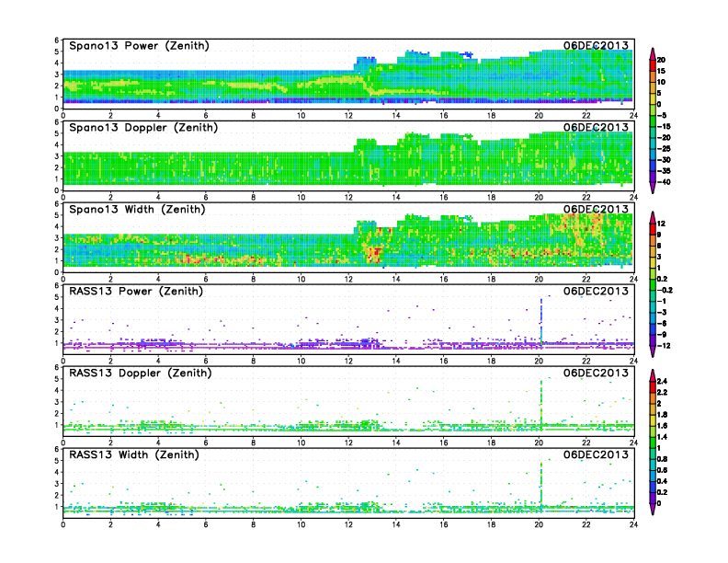Click the "0.4" label on the bottom colorbar
Image resolution: width=728 pixels, height=563 pixels.
662,481
